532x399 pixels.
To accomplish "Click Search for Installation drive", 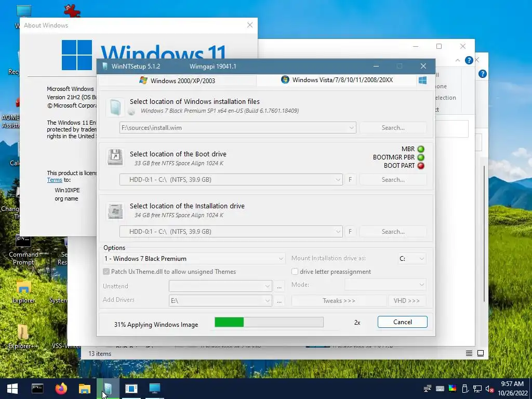I will point(393,232).
